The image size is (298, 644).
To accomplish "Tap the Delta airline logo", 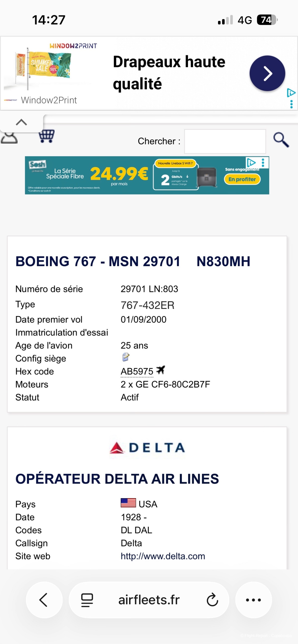I will (x=147, y=448).
